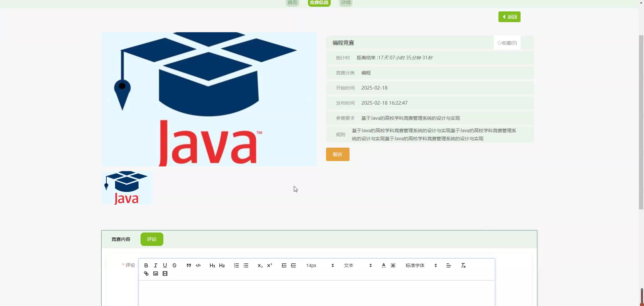Increase text indent

[x=293, y=265]
